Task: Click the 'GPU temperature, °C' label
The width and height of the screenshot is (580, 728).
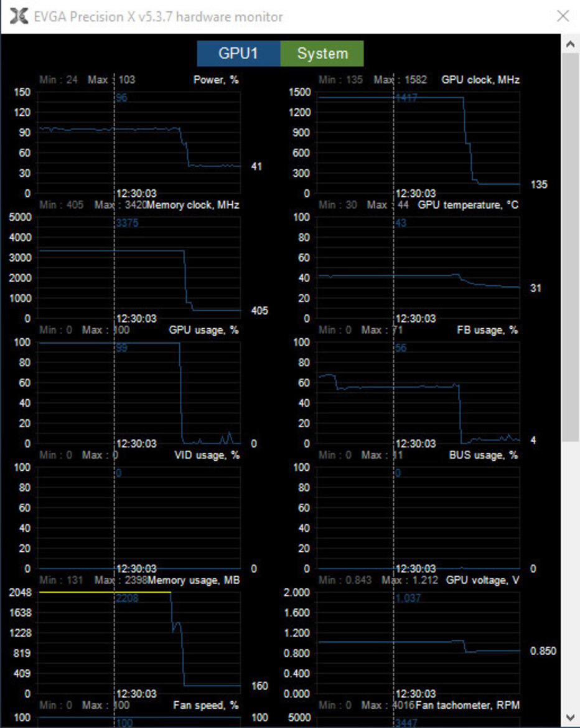Action: [468, 205]
